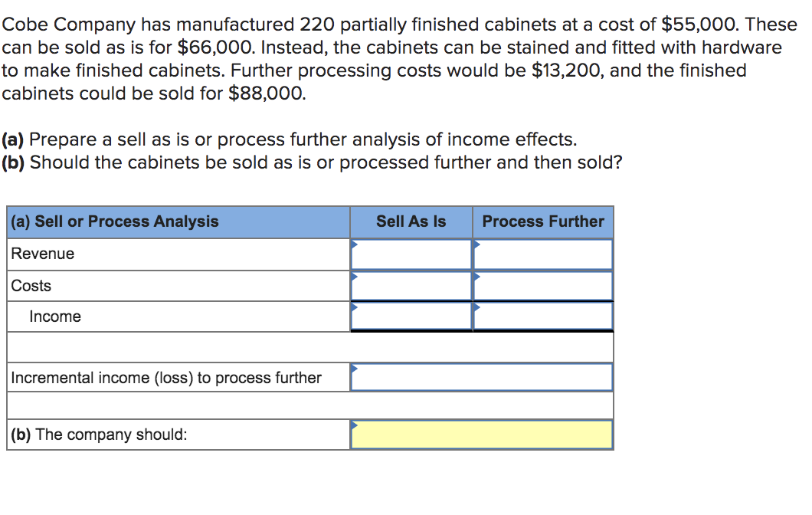The width and height of the screenshot is (812, 515).
Task: Click blue triangle marker in Costs Process Further cell
Action: click(477, 276)
